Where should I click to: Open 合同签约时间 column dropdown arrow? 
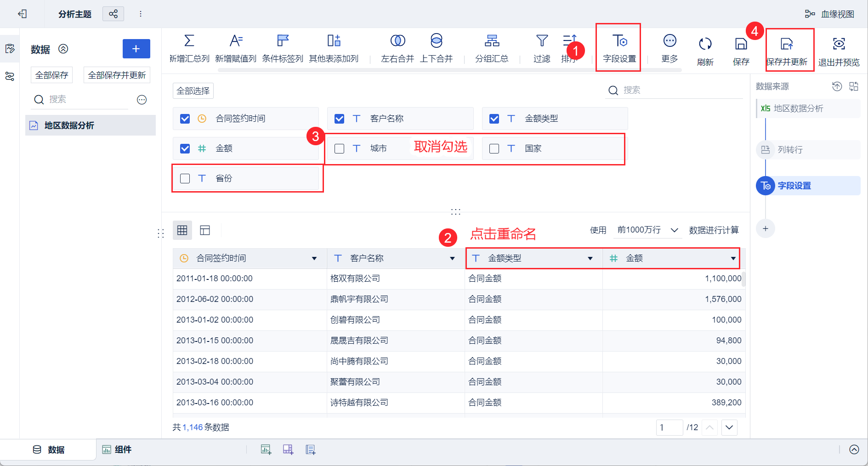click(x=314, y=258)
